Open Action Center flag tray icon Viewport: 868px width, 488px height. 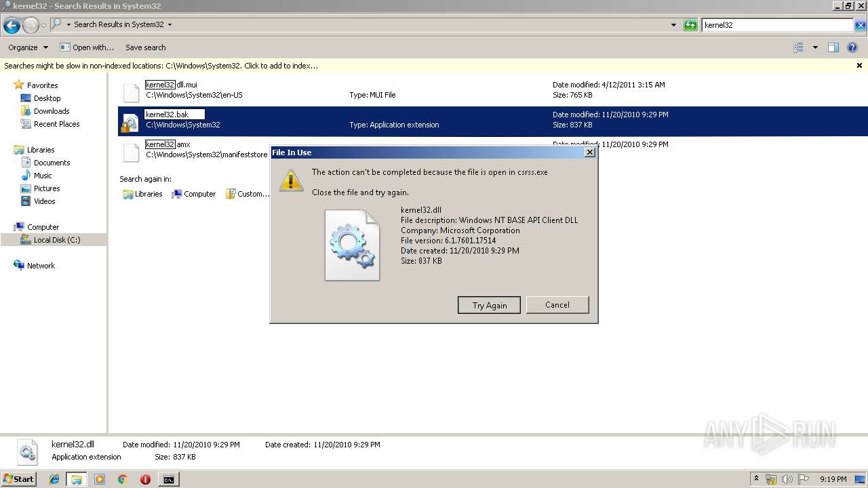click(x=803, y=479)
